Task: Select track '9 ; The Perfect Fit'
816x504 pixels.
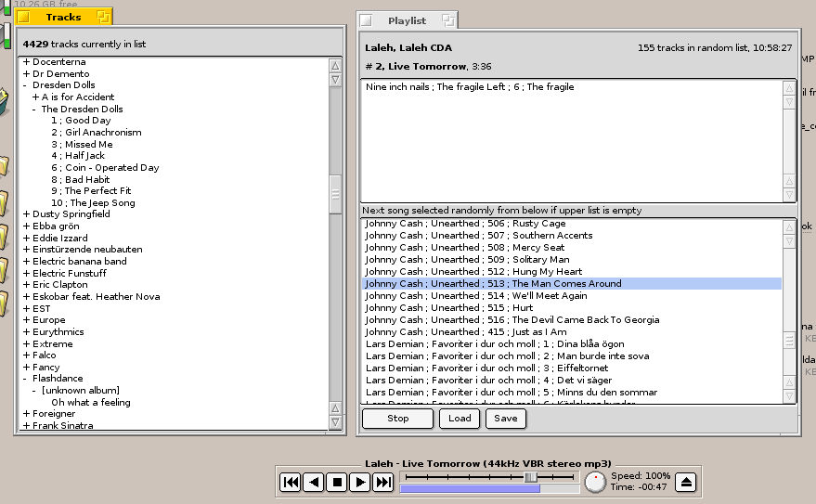Action: pos(91,191)
